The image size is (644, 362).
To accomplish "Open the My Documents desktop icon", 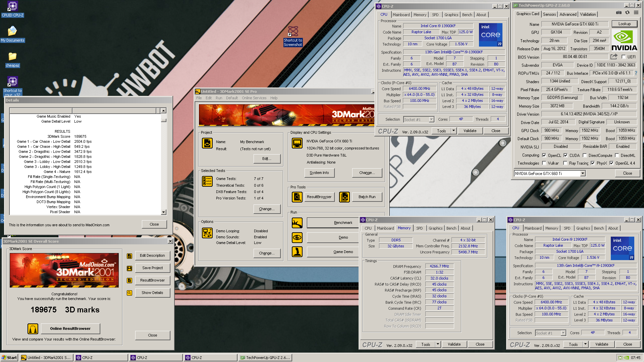I will [12, 34].
